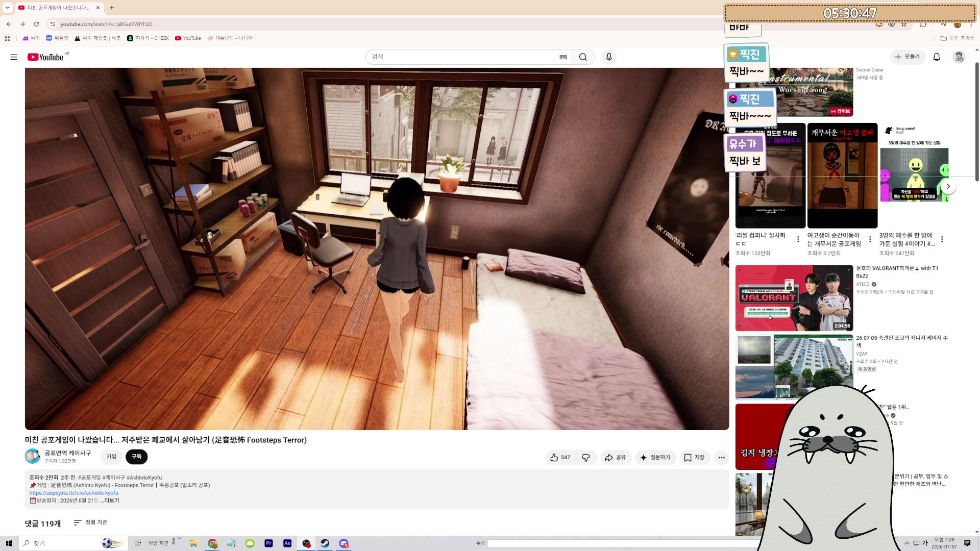
Task: Switch to Chrome on the taskbar
Action: click(x=213, y=543)
